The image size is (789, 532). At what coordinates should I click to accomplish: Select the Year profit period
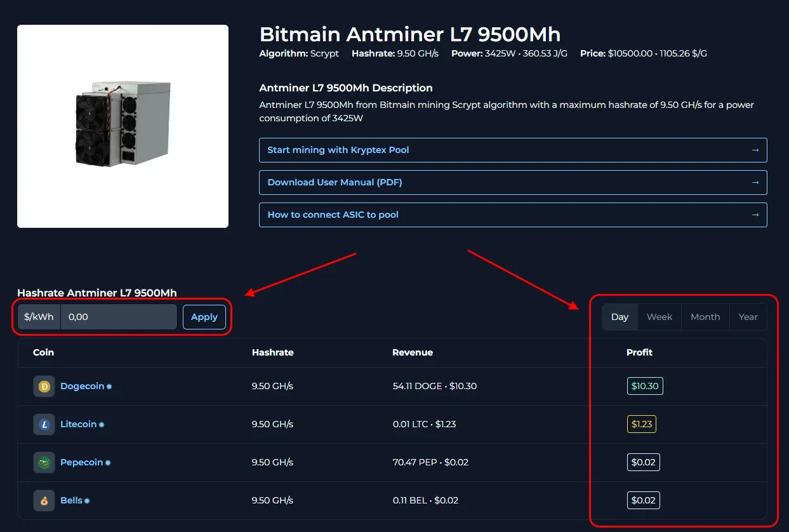click(748, 317)
